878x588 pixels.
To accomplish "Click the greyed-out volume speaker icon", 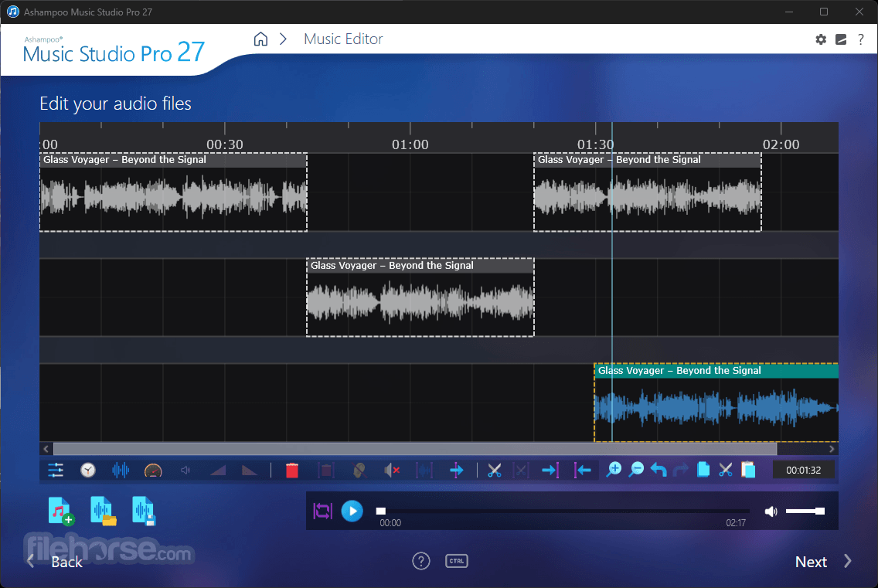I will coord(185,470).
